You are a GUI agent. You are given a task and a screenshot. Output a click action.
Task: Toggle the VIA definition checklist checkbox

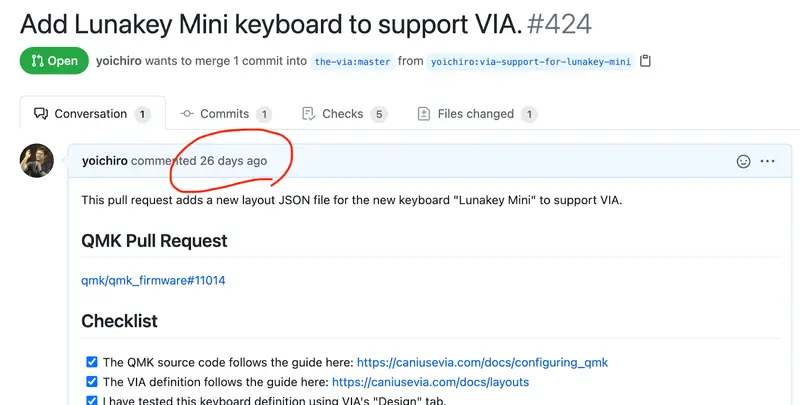click(x=92, y=381)
